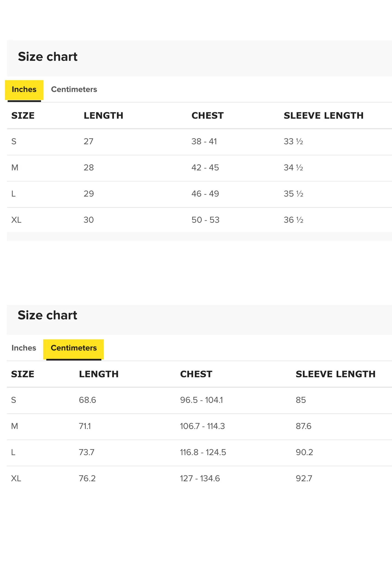Click length value 76.2 for XL
Viewport: 392px width, 588px height.
click(87, 478)
